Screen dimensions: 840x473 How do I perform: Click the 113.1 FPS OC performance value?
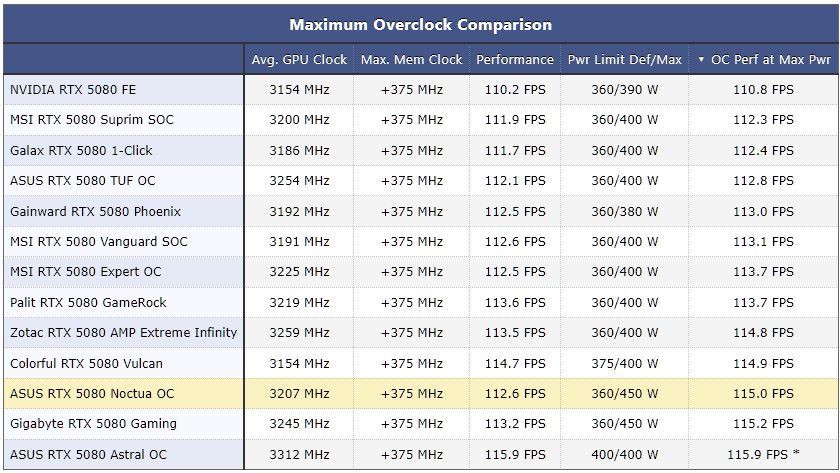click(763, 242)
